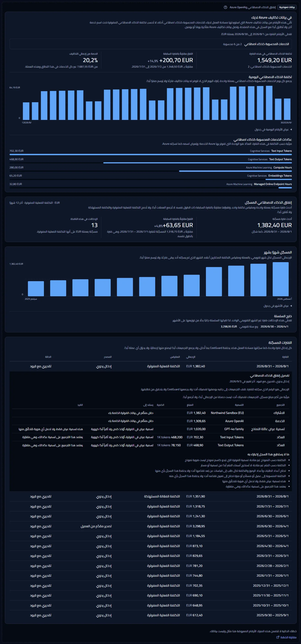Image resolution: width=301 pixels, height=644 pixels.
Task: Select the 2025/9/30 – 2025/9/1 period row
Action: pos(151,615)
